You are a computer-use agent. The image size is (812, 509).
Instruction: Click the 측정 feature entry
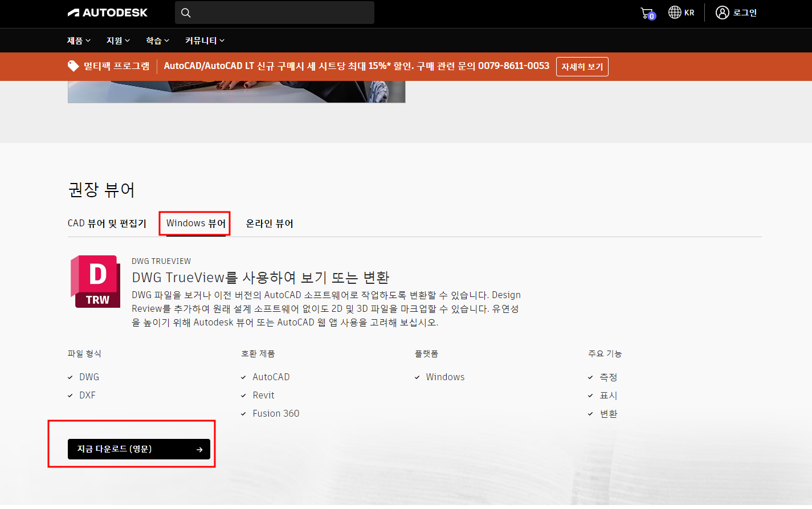point(609,377)
